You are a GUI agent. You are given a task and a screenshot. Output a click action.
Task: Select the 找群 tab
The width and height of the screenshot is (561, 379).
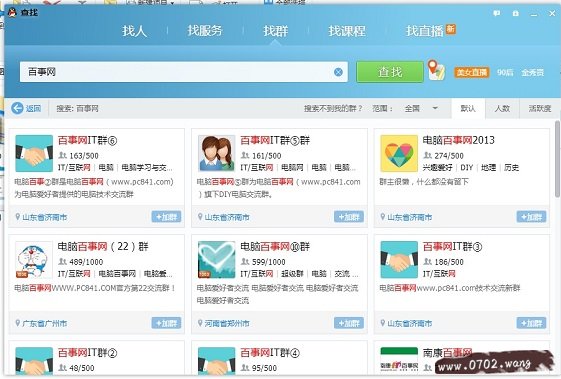point(275,31)
